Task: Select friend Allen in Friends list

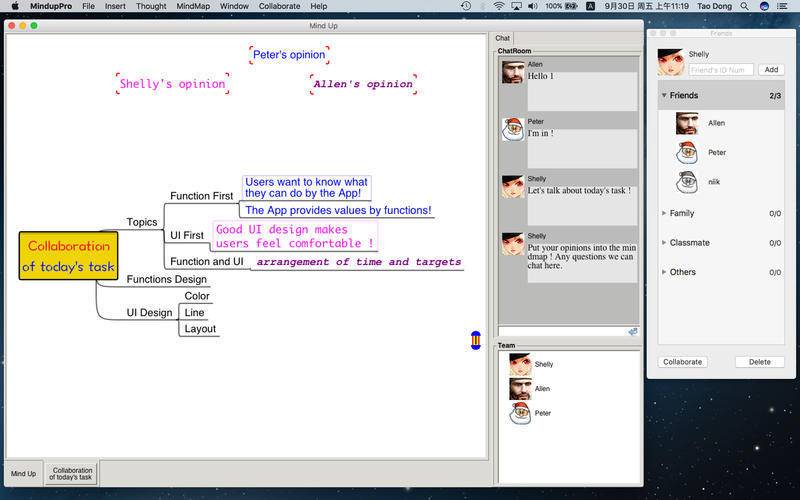Action: 721,123
